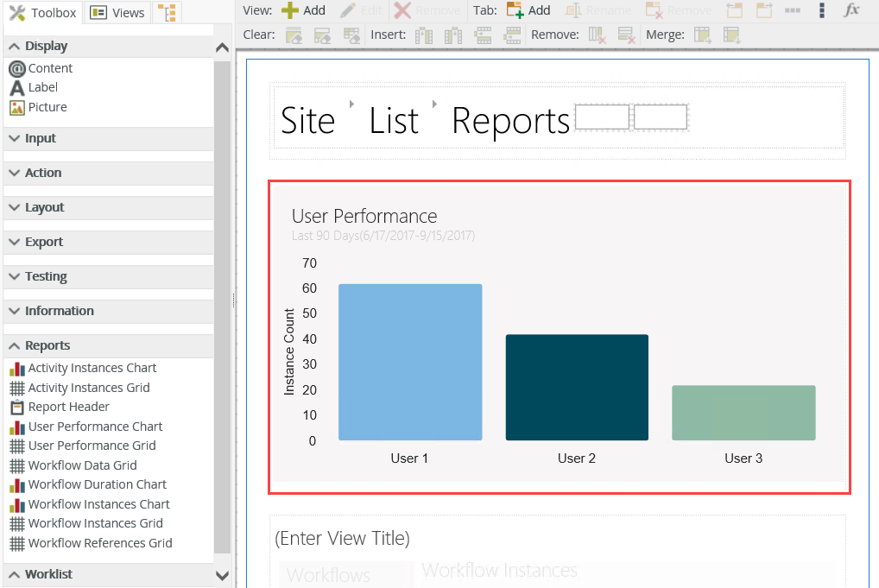Switch to the Views tab
The width and height of the screenshot is (879, 588).
tap(117, 13)
